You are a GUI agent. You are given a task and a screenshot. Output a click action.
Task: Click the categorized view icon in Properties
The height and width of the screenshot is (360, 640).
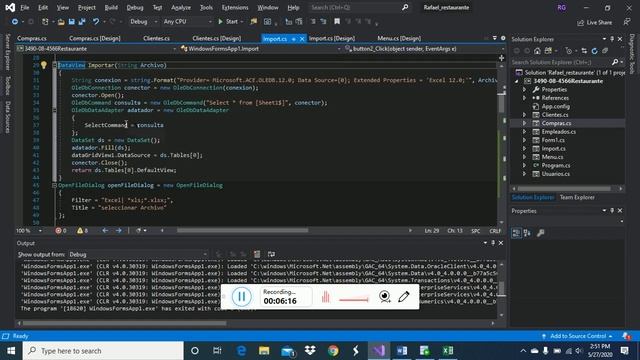pos(516,233)
